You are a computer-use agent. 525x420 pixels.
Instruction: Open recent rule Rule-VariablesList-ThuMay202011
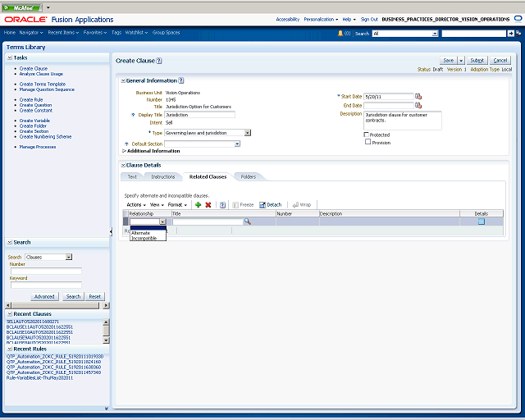[39, 378]
